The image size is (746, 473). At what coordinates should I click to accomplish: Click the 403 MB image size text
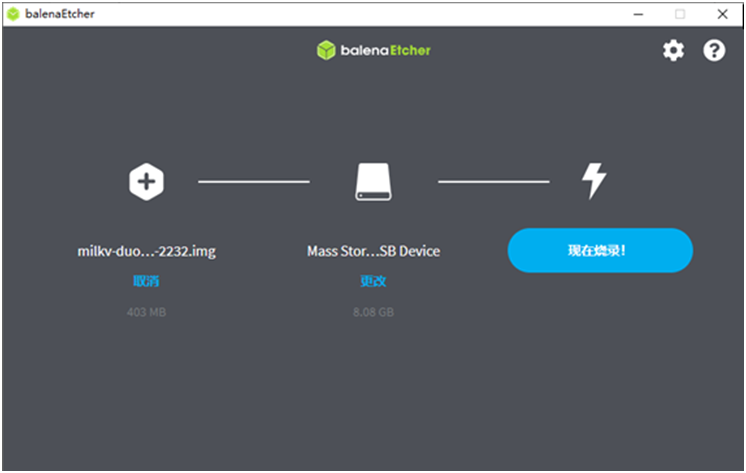[x=146, y=312]
